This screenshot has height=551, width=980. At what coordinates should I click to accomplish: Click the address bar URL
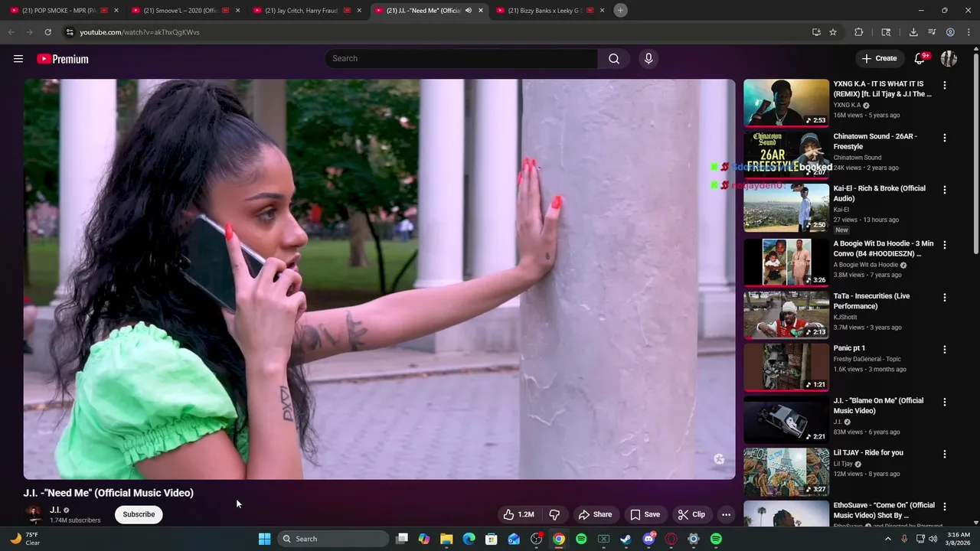pyautogui.click(x=139, y=32)
